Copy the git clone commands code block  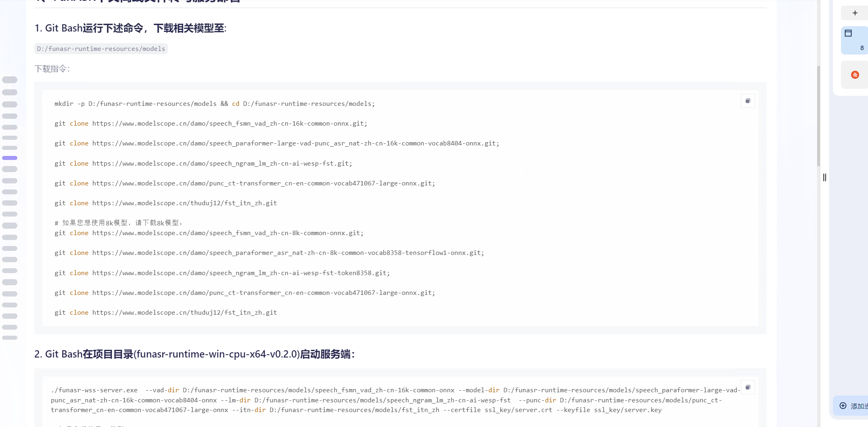pos(748,101)
